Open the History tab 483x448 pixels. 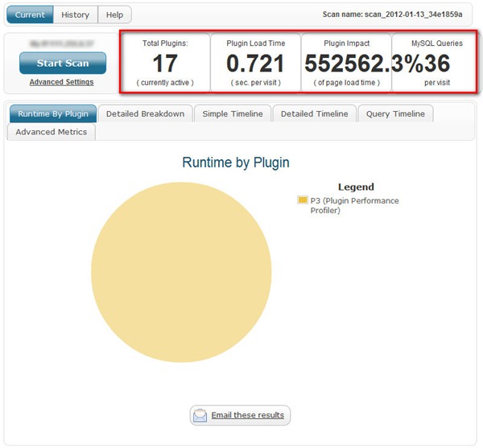[x=76, y=15]
